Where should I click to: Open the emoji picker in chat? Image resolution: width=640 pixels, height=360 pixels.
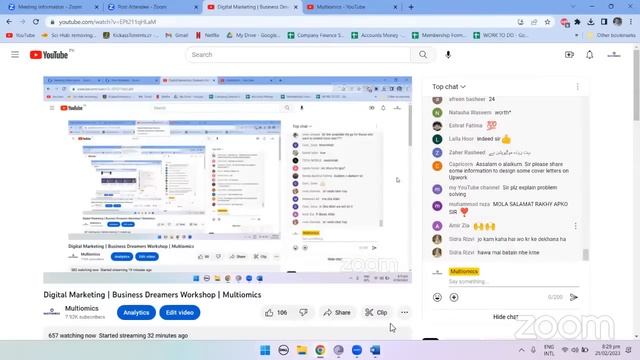pyautogui.click(x=437, y=297)
